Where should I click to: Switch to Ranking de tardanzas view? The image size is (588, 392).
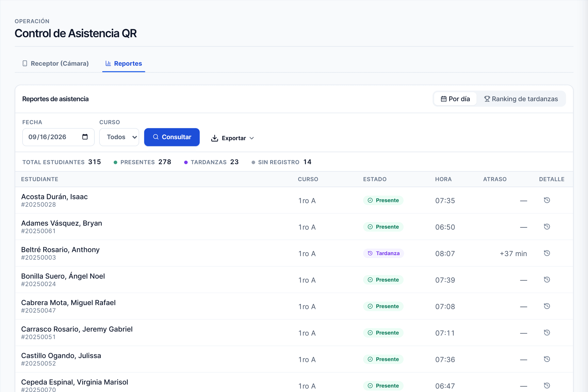coord(521,99)
